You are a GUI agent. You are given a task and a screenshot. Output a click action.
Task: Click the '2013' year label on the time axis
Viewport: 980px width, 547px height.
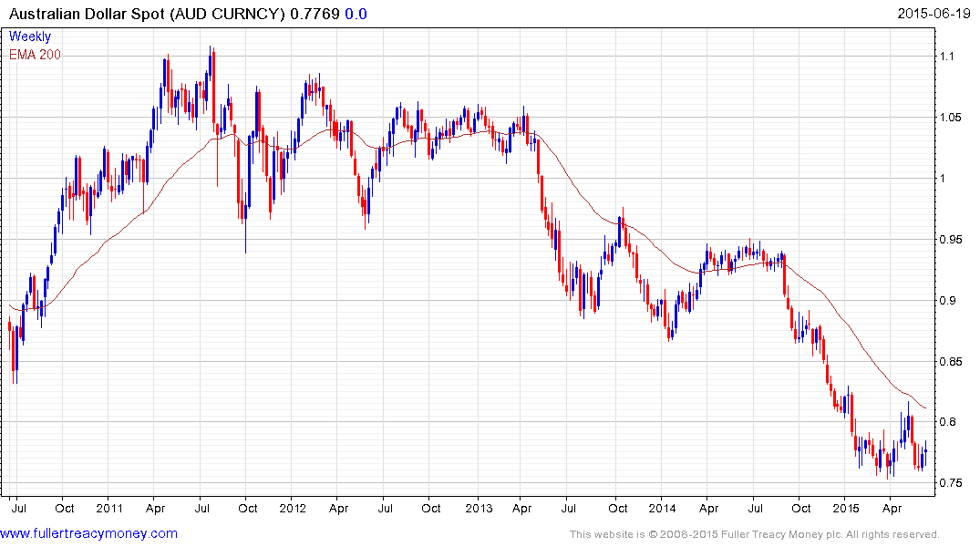click(479, 508)
